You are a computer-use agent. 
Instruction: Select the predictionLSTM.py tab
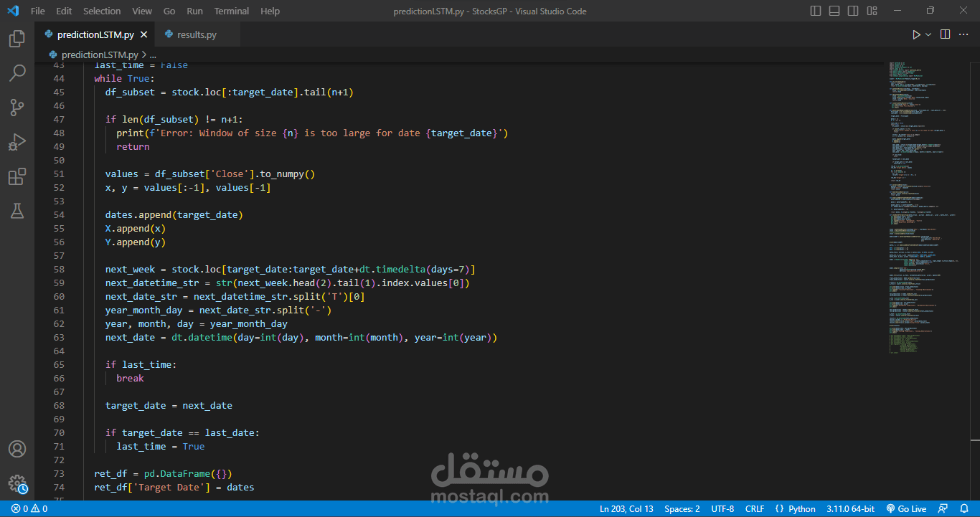point(95,34)
